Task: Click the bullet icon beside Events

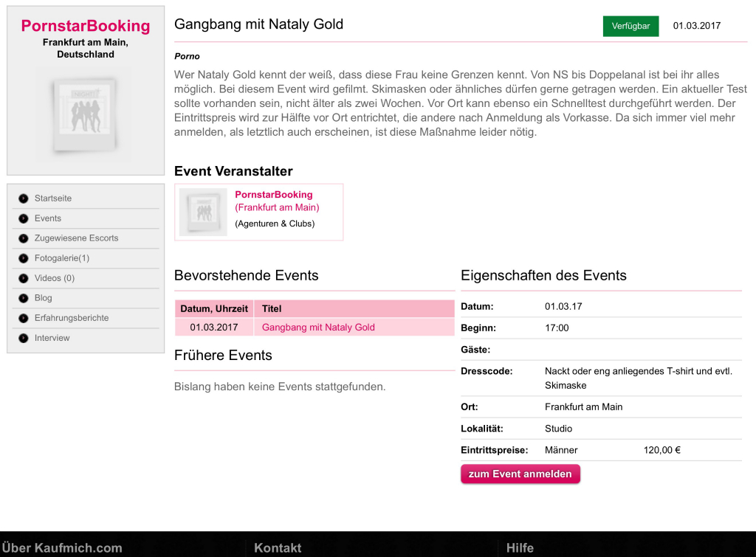Action: pyautogui.click(x=23, y=219)
